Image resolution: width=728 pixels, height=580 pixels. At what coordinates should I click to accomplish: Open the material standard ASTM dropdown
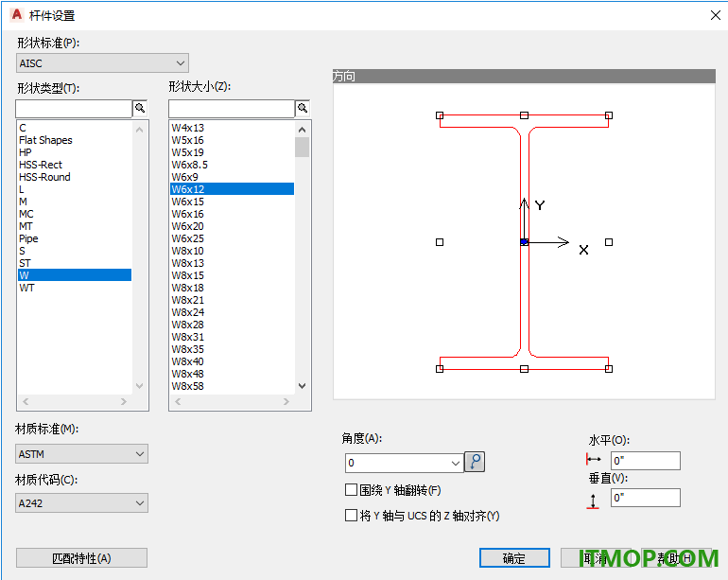81,454
